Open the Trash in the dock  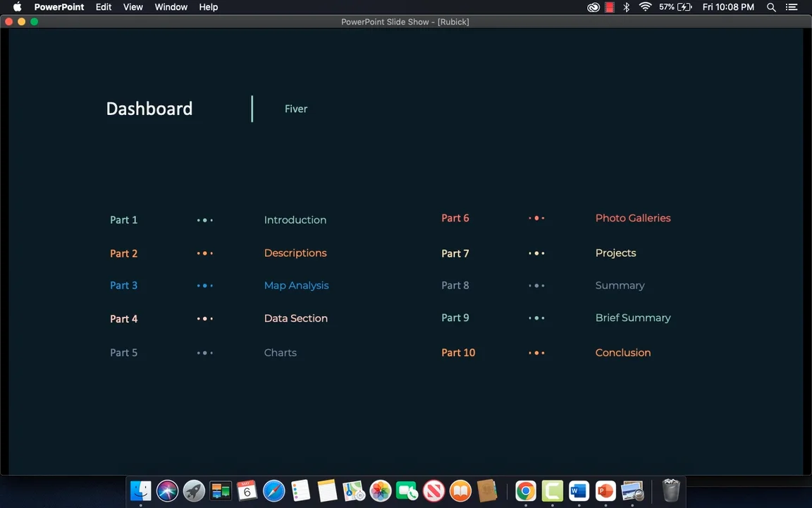670,490
